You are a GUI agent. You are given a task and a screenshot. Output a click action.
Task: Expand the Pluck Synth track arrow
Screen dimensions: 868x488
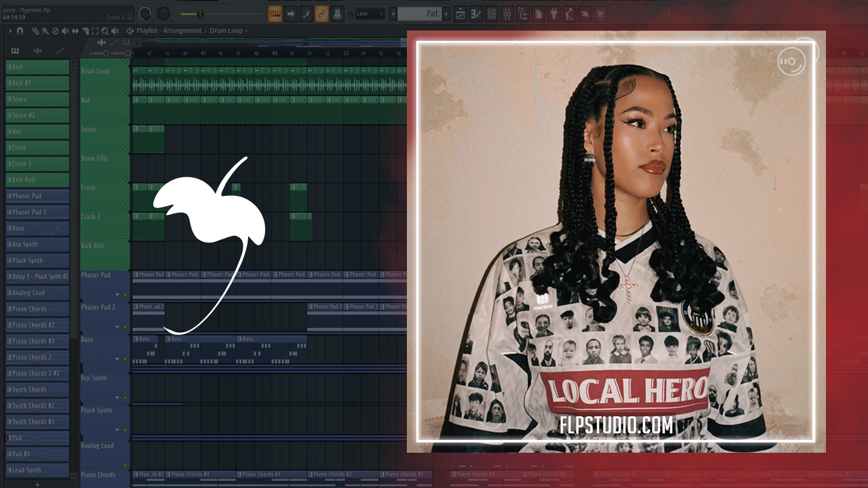pyautogui.click(x=117, y=430)
